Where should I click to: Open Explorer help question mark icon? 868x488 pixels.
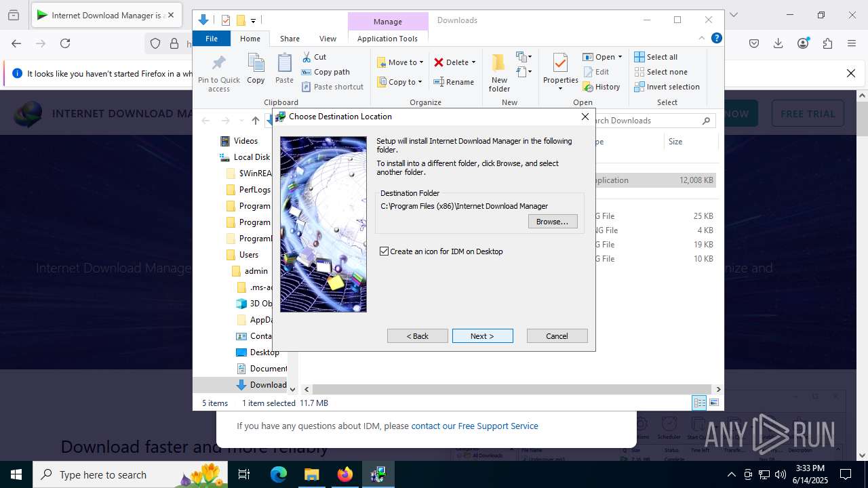point(716,39)
